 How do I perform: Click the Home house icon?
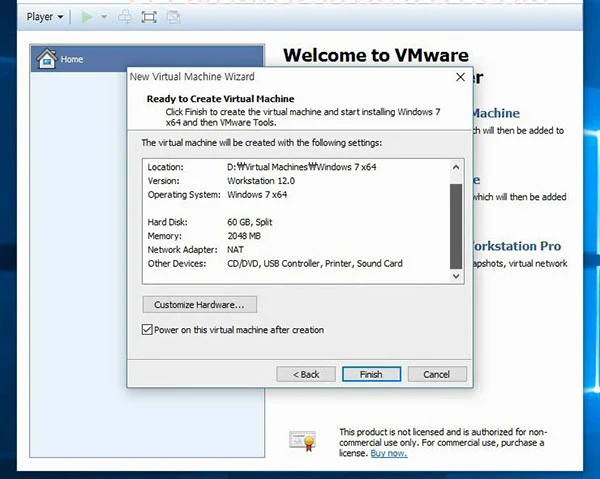pos(47,59)
